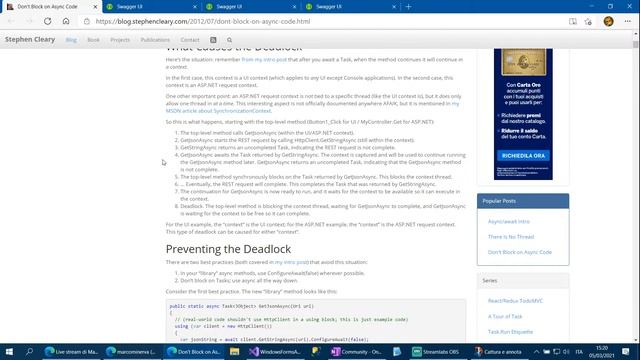Click the Popular Posts panel header

coord(523,201)
